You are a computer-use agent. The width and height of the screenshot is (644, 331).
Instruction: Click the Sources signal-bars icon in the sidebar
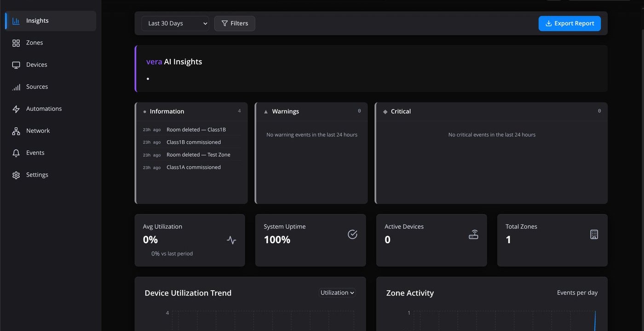pos(16,86)
